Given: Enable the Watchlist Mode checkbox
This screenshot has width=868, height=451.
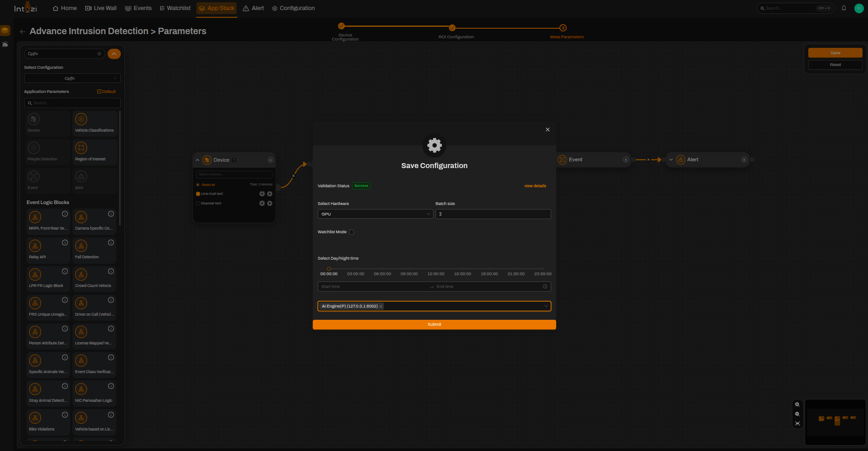Looking at the screenshot, I should (351, 232).
